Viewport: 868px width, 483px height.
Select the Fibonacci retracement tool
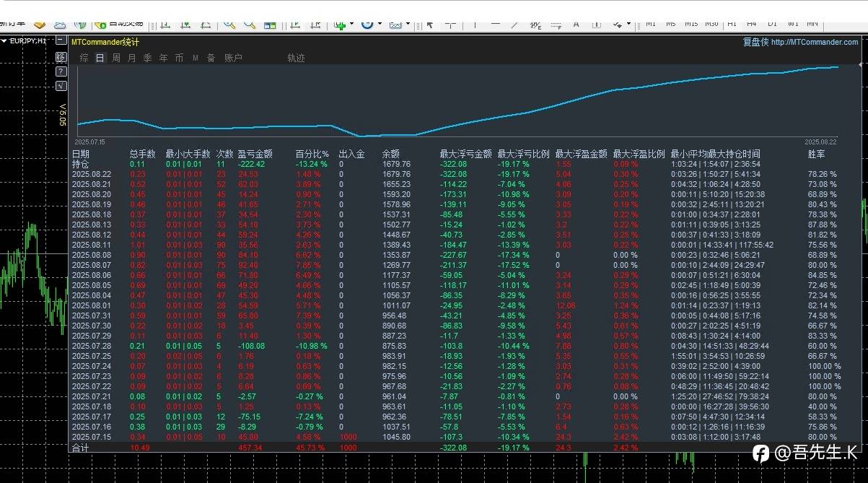(556, 25)
